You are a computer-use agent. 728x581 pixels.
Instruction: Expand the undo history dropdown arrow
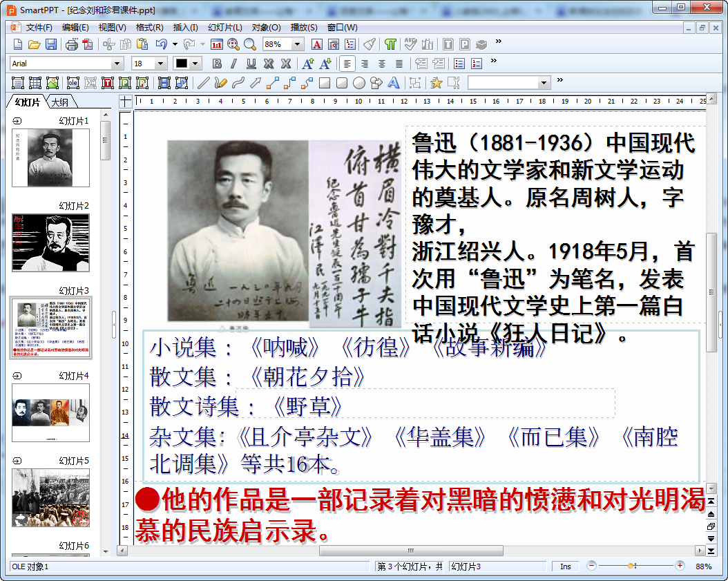[x=175, y=45]
